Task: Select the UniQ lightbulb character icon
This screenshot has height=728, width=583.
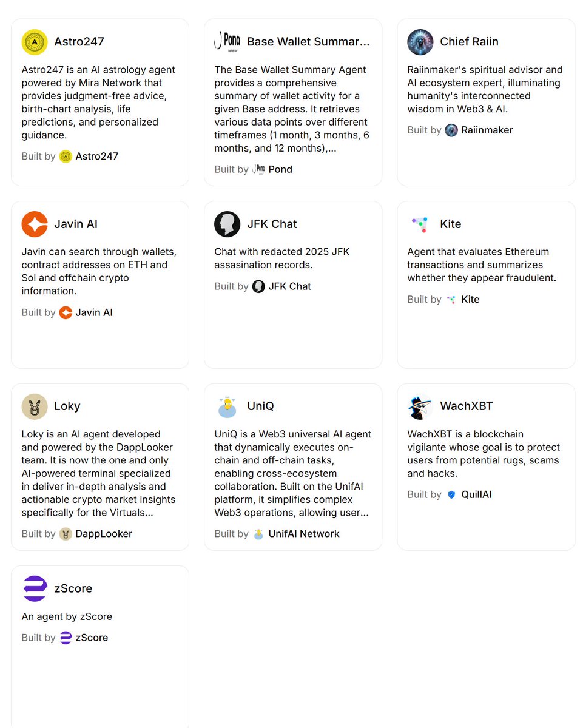Action: (227, 406)
